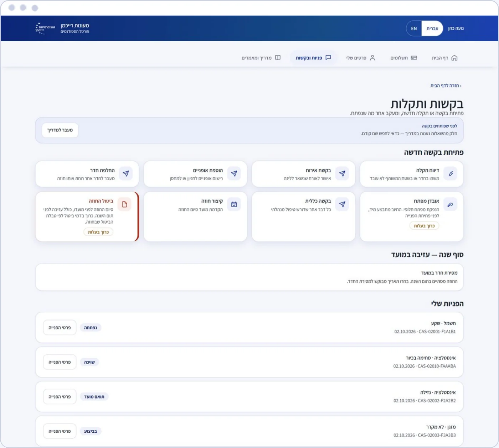Follow the חזרה לדף הבית back link

point(446,85)
